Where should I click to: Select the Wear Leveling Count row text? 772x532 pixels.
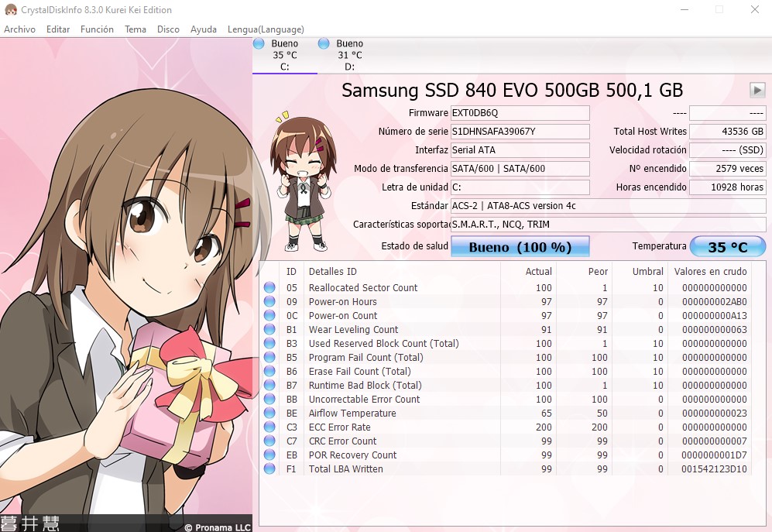[354, 330]
